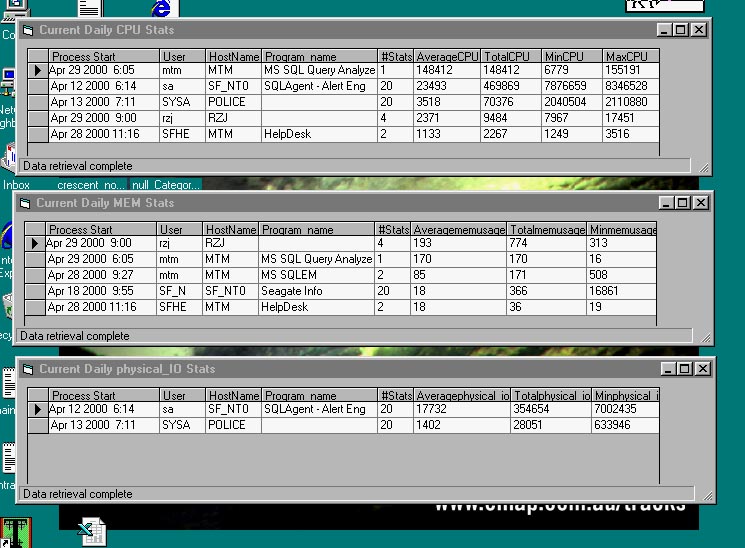Screen dimensions: 745x548
Task: Click the Averagememusage column header
Action: (458, 229)
